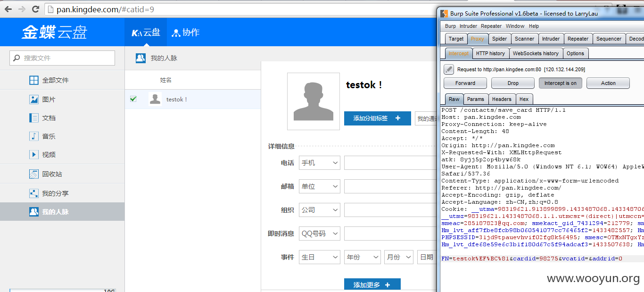This screenshot has height=292, width=644.
Task: Switch to the Headers view tab
Action: click(502, 99)
